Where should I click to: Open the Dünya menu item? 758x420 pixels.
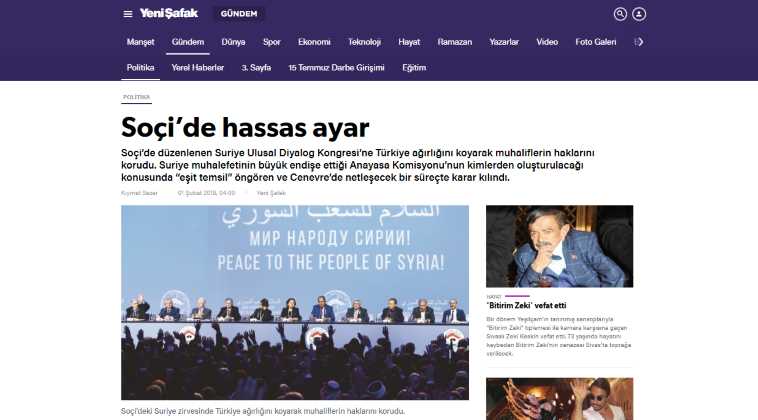(233, 42)
